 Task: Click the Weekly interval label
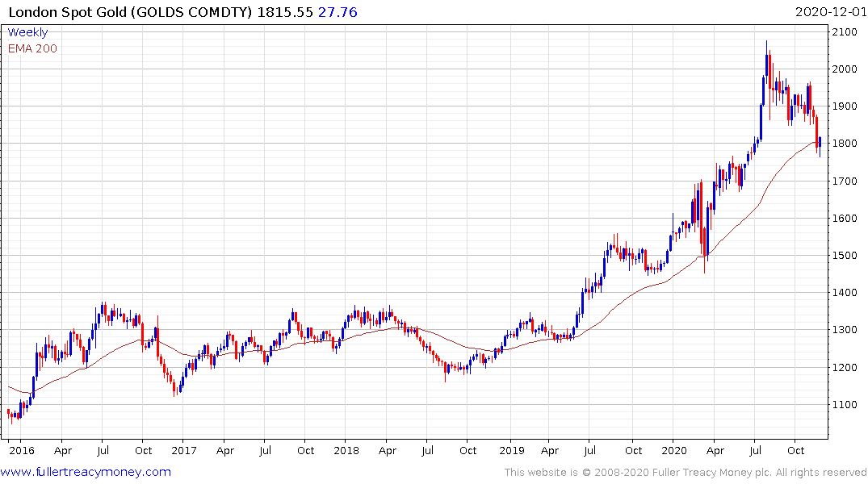tap(27, 32)
